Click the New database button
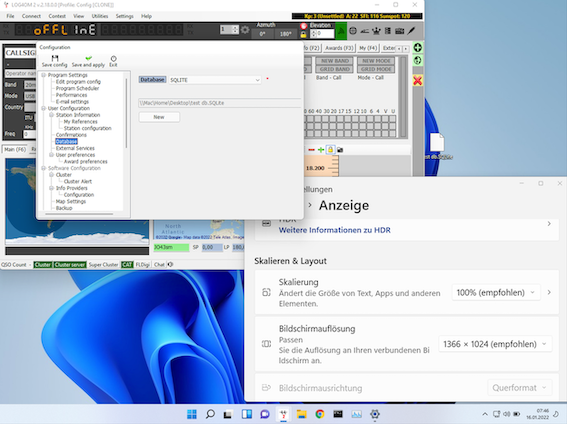The width and height of the screenshot is (567, 424). [159, 117]
